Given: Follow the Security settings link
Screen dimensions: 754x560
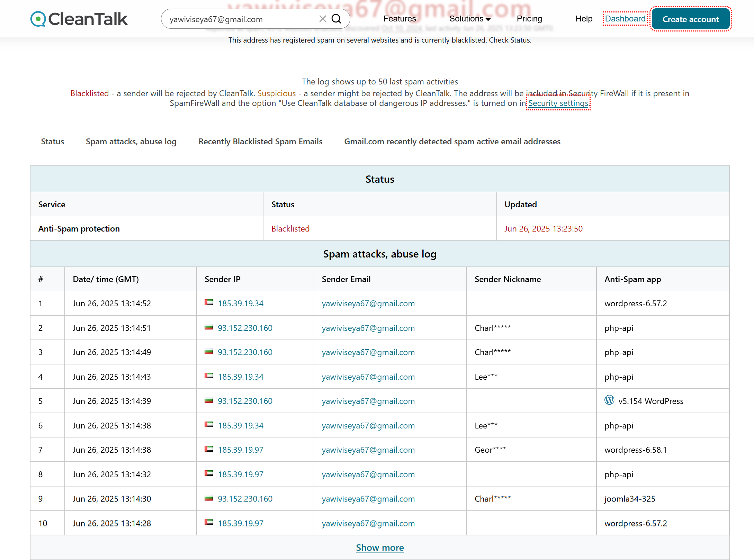Looking at the screenshot, I should coord(558,103).
